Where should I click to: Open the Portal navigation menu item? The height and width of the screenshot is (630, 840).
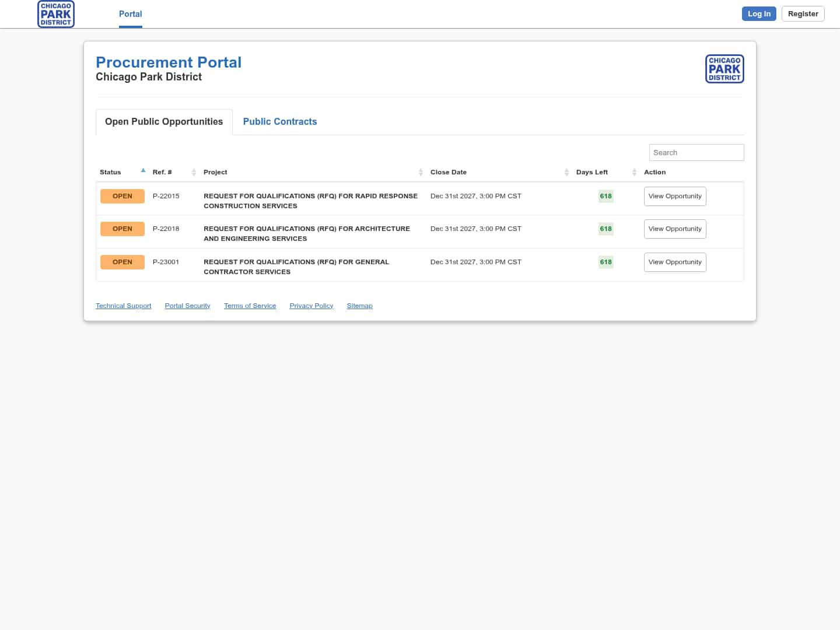pyautogui.click(x=130, y=14)
